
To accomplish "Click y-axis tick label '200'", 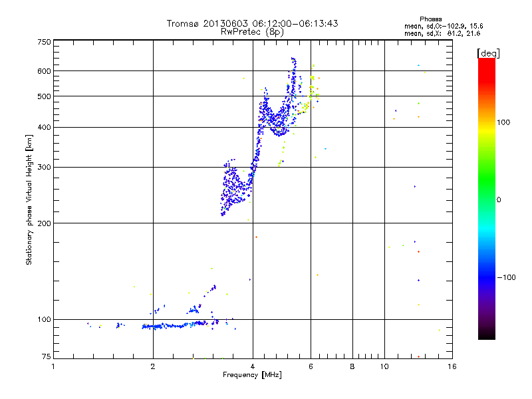I will [x=45, y=223].
